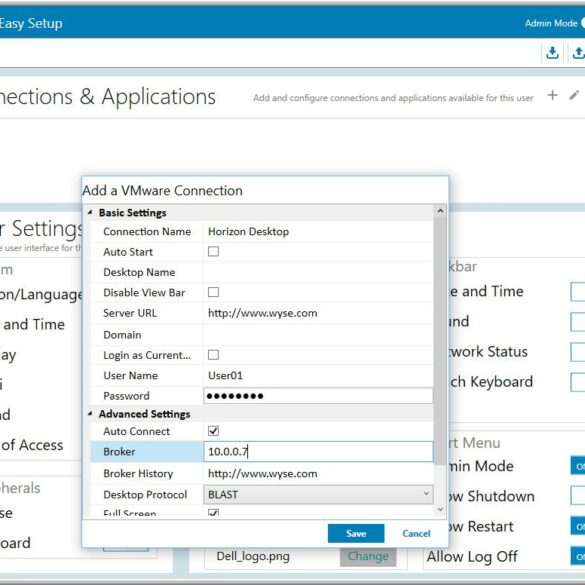Open the Desktop Protocol BLAST dropdown
Screen dimensions: 585x585
318,494
